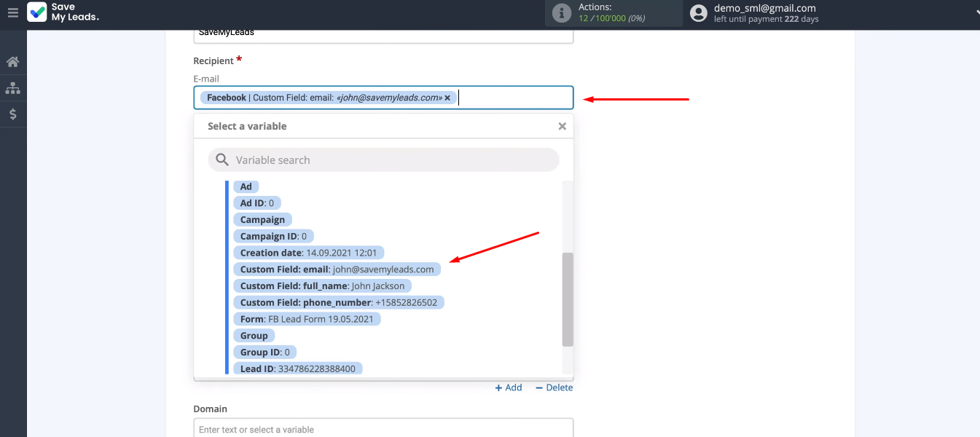Click the Domain input field
Screen dimensions: 980x437
tap(383, 428)
